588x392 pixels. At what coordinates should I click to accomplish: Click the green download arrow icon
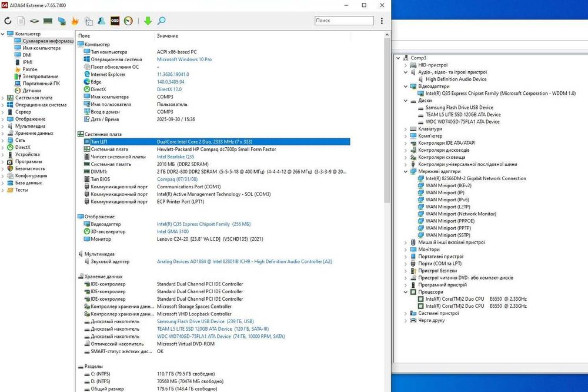coord(148,21)
